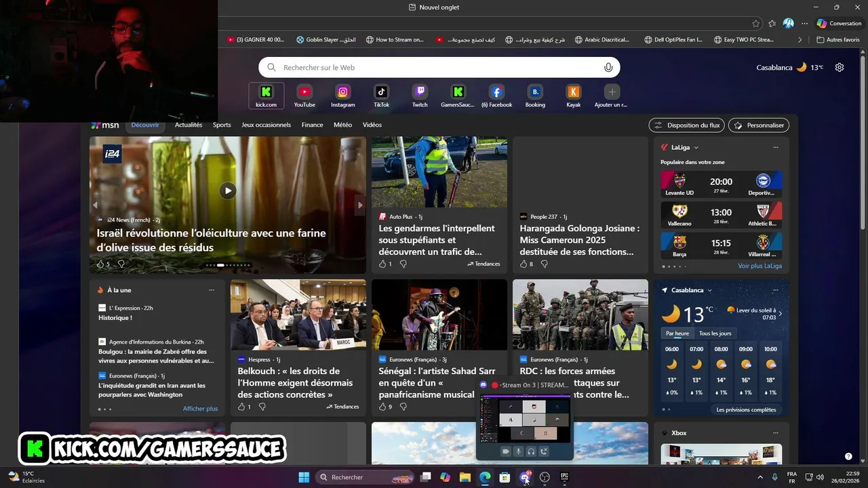Like the Sénégal Sahad Sarr article
Image resolution: width=868 pixels, height=488 pixels.
coord(382,407)
